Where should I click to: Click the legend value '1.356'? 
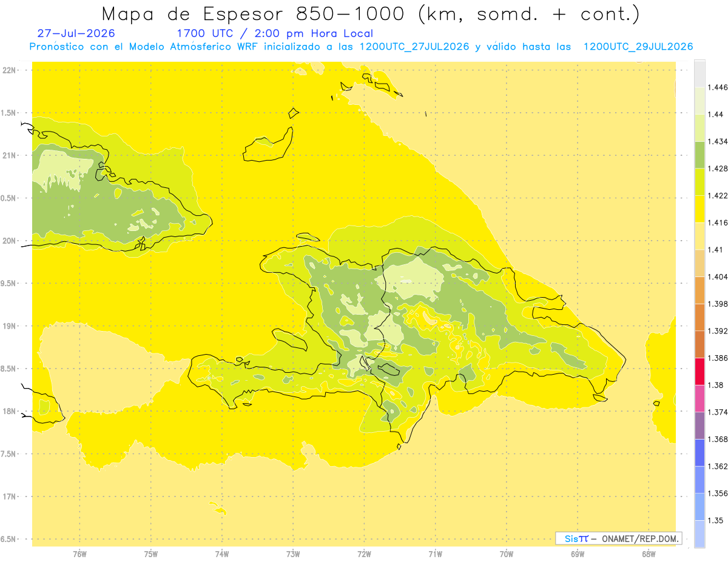(718, 493)
